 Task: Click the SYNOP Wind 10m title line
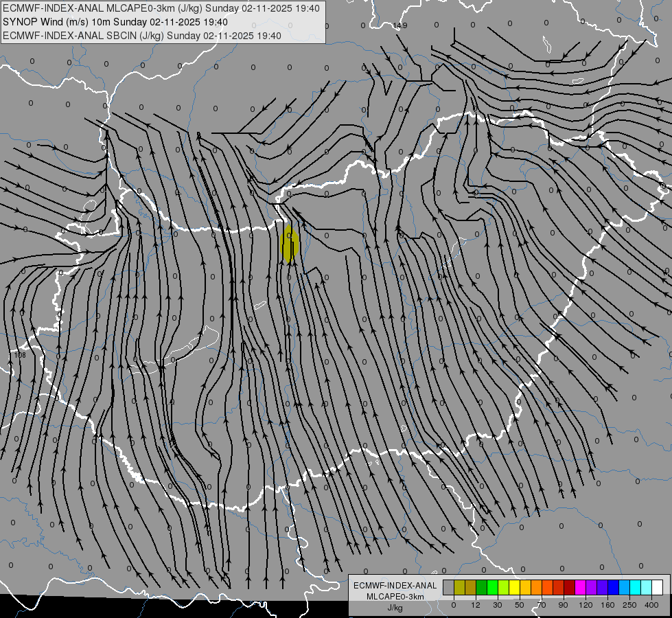(115, 22)
